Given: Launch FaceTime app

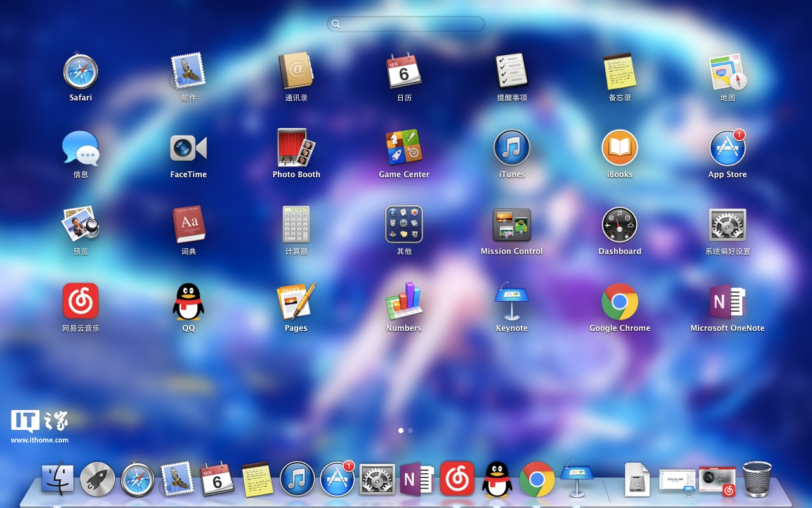Looking at the screenshot, I should 188,148.
